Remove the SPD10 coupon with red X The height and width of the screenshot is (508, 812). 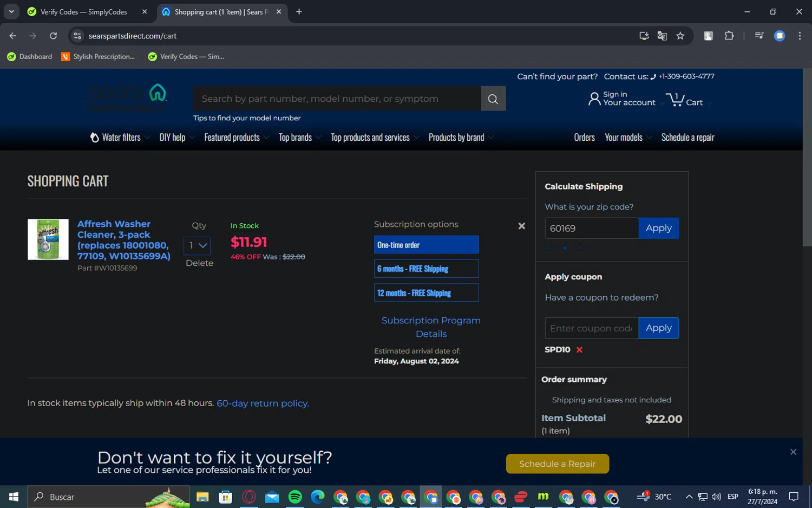click(579, 350)
